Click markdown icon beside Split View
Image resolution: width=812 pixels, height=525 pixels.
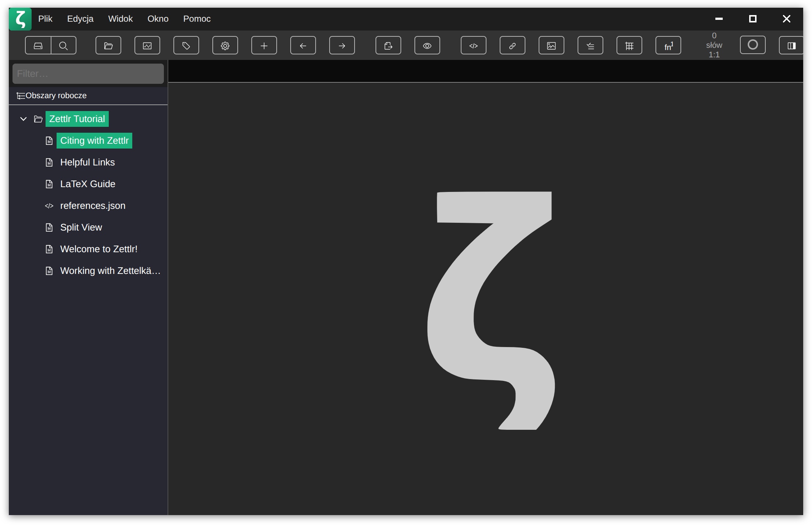tap(49, 228)
